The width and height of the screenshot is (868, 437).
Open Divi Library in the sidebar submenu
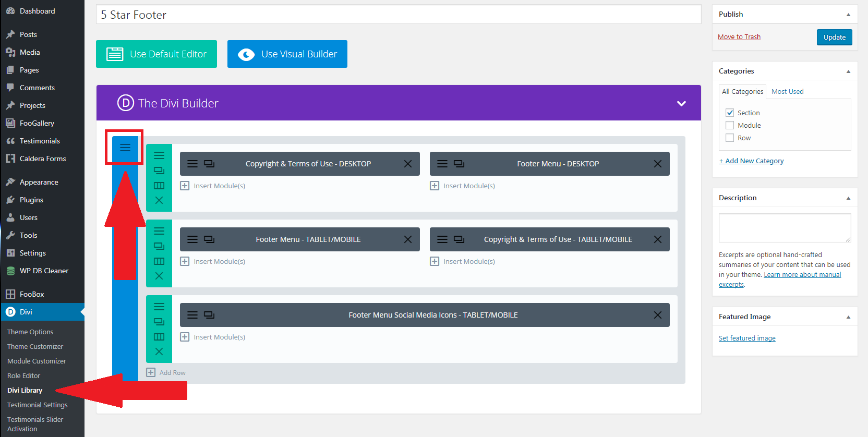[25, 390]
